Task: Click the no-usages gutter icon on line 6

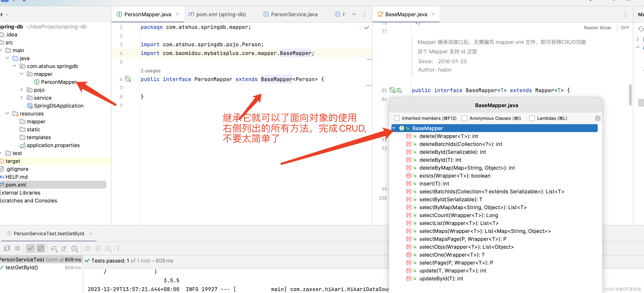Action: coord(128,79)
